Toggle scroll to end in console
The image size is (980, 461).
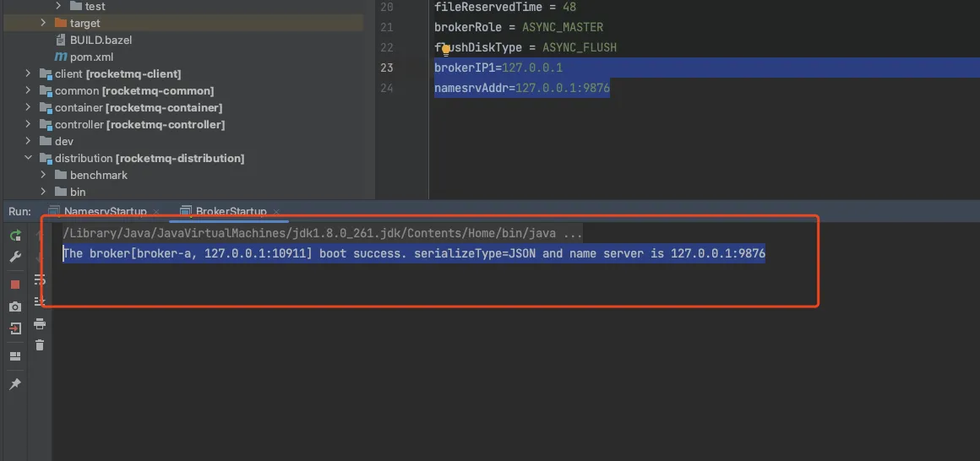click(x=39, y=301)
